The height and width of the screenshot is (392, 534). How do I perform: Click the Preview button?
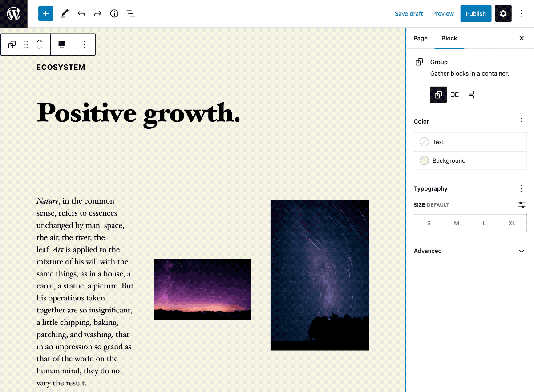click(x=443, y=14)
